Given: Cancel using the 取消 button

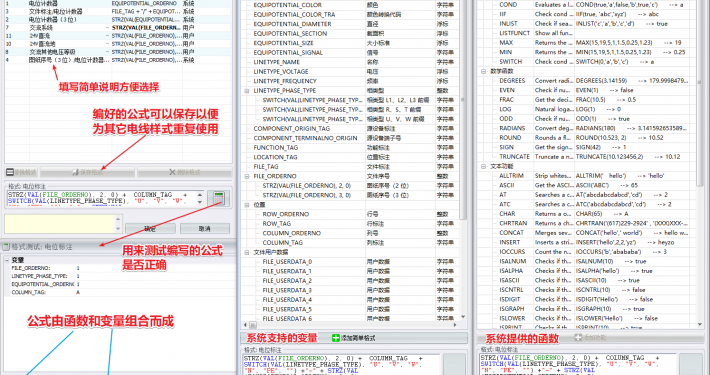Looking at the screenshot, I should tap(205, 229).
